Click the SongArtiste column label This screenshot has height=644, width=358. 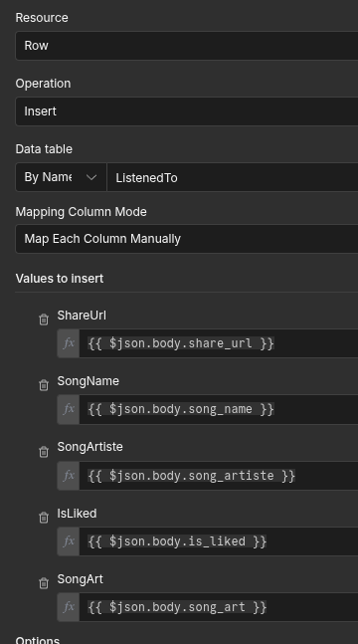click(89, 447)
